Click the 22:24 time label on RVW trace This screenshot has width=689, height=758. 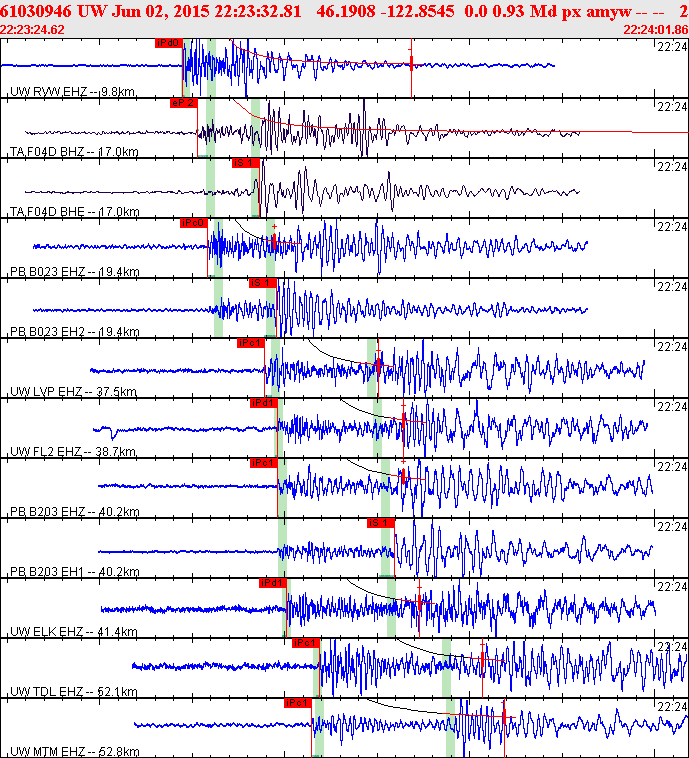coord(672,46)
